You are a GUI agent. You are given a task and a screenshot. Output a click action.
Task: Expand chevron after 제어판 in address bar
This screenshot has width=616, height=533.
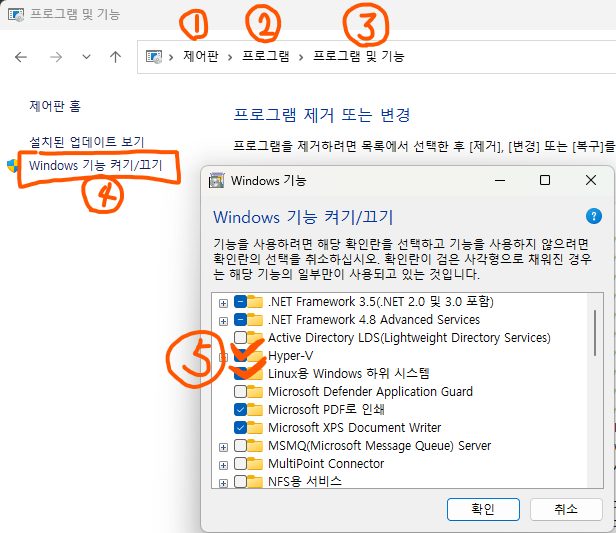click(x=230, y=58)
